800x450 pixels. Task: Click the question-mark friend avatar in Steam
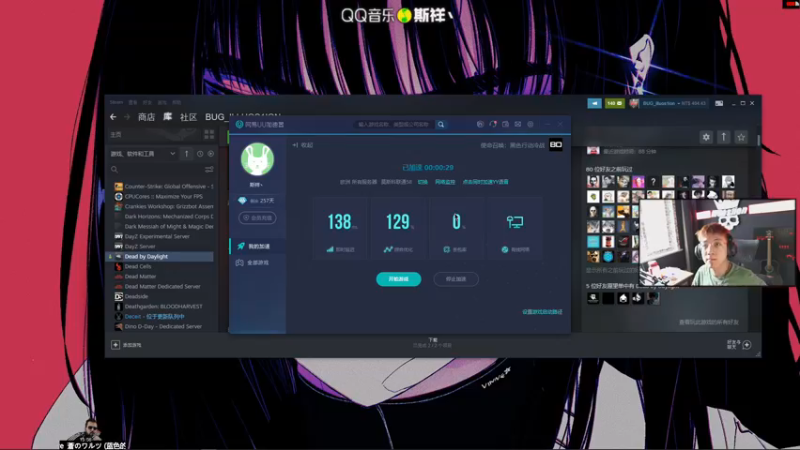(653, 182)
